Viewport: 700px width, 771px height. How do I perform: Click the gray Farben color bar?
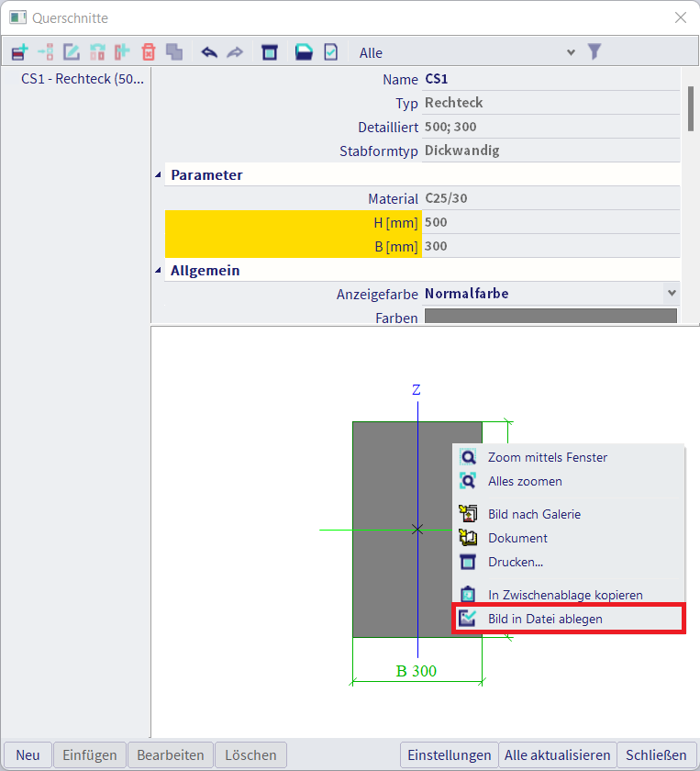pyautogui.click(x=550, y=317)
